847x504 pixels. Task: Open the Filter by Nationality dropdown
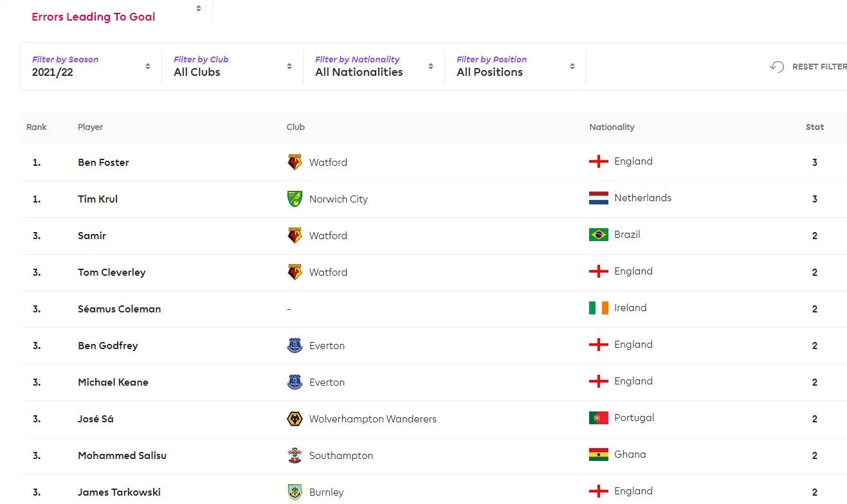[x=374, y=66]
